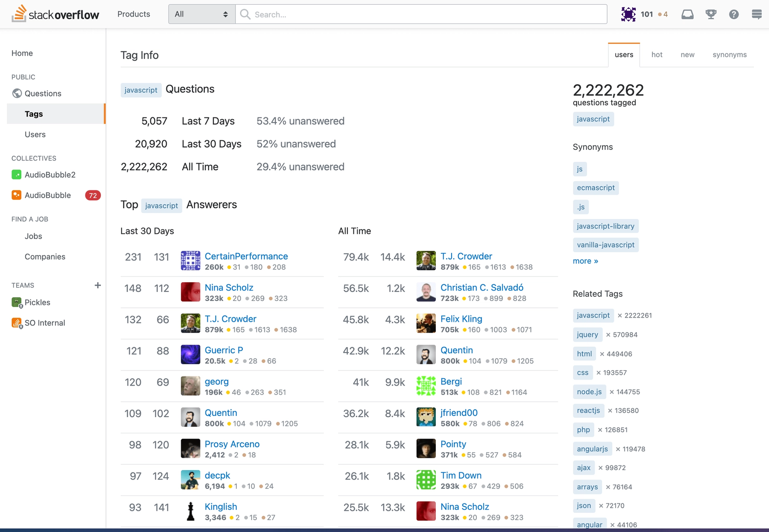Click the vanilla-javascript synonym tag
769x532 pixels.
[605, 245]
